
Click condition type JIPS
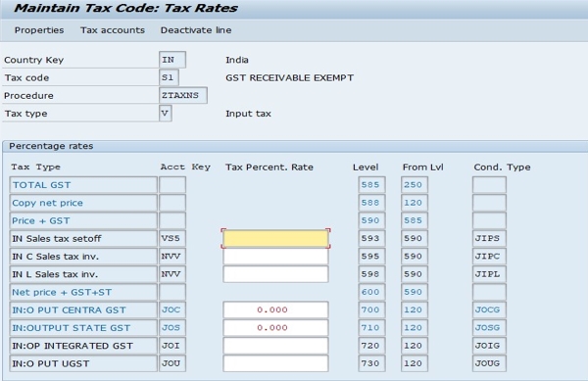489,239
